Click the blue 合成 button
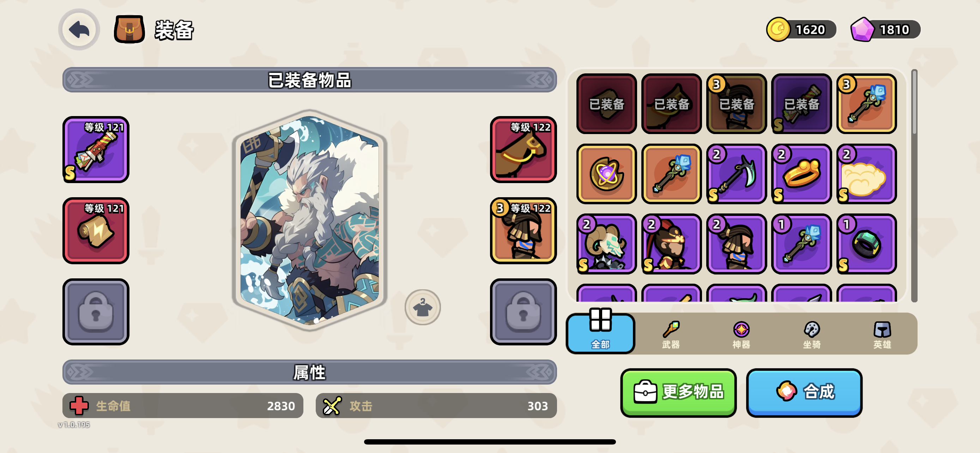 [804, 392]
